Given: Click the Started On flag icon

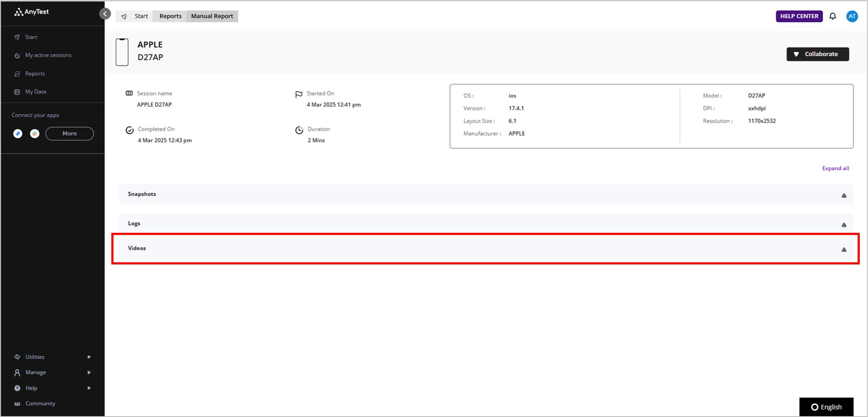Looking at the screenshot, I should point(299,94).
